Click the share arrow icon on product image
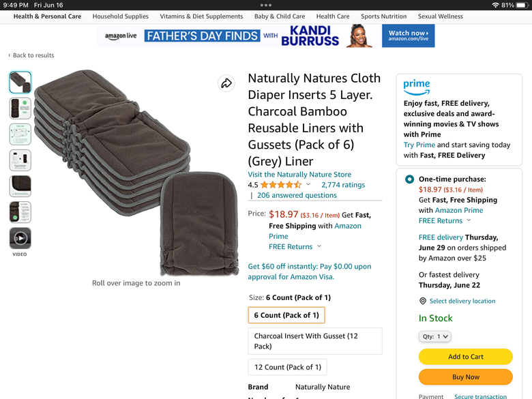532x399 pixels. (x=226, y=83)
